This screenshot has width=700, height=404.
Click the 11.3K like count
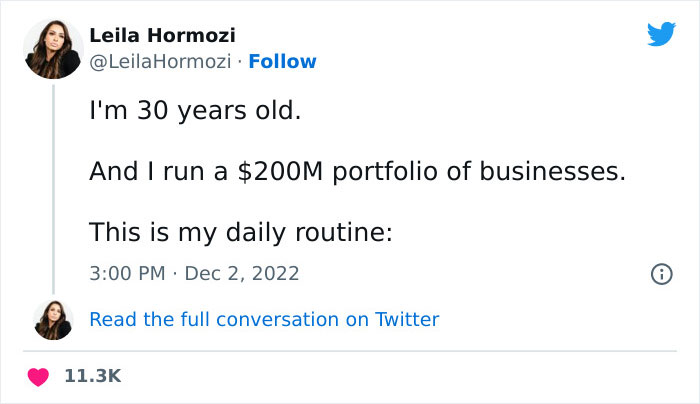[92, 376]
